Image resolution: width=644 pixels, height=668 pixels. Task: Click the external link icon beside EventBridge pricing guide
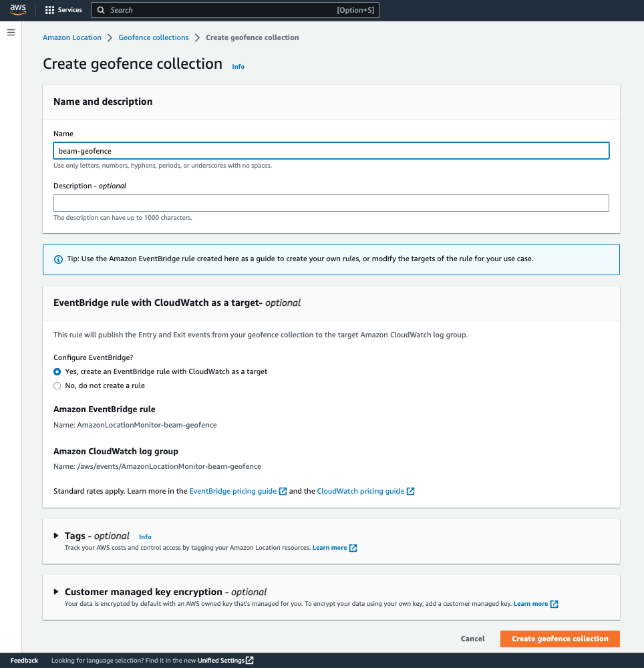pos(283,491)
